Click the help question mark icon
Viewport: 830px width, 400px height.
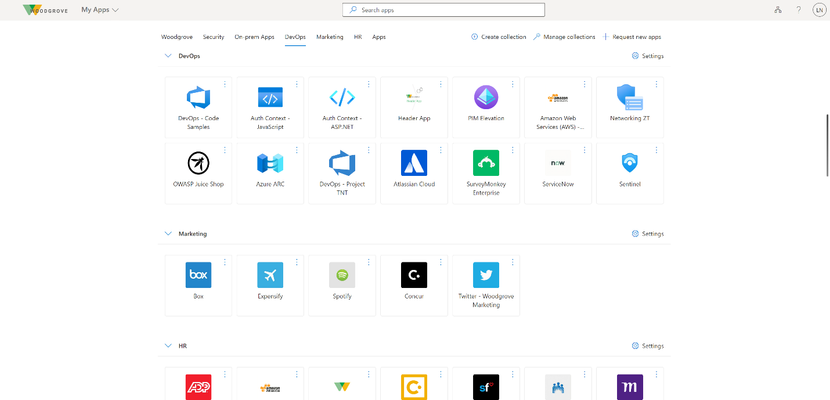click(799, 10)
